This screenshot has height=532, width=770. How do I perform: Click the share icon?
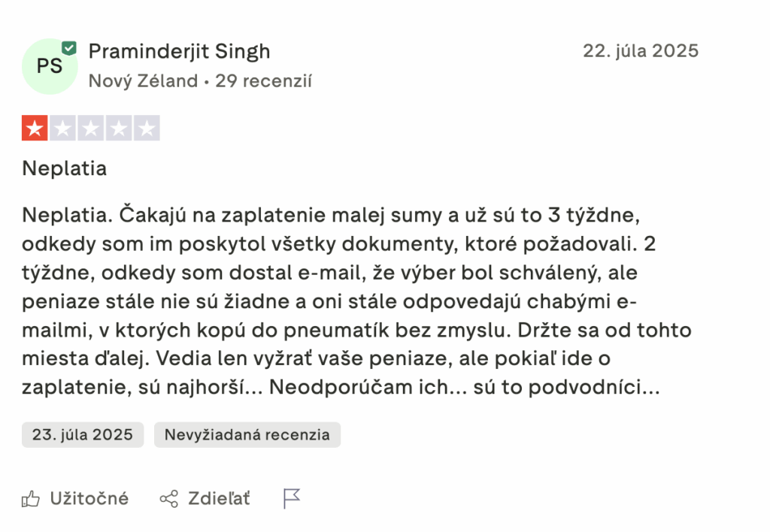(x=169, y=498)
